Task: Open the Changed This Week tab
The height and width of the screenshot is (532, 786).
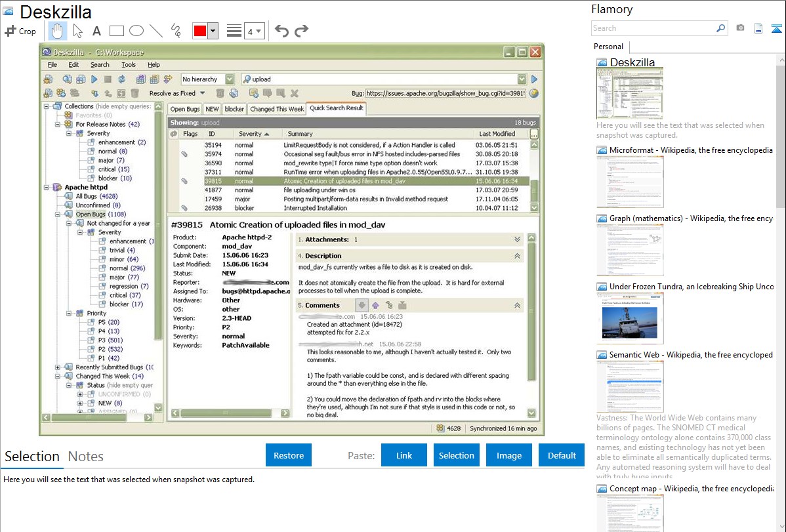Action: 278,109
